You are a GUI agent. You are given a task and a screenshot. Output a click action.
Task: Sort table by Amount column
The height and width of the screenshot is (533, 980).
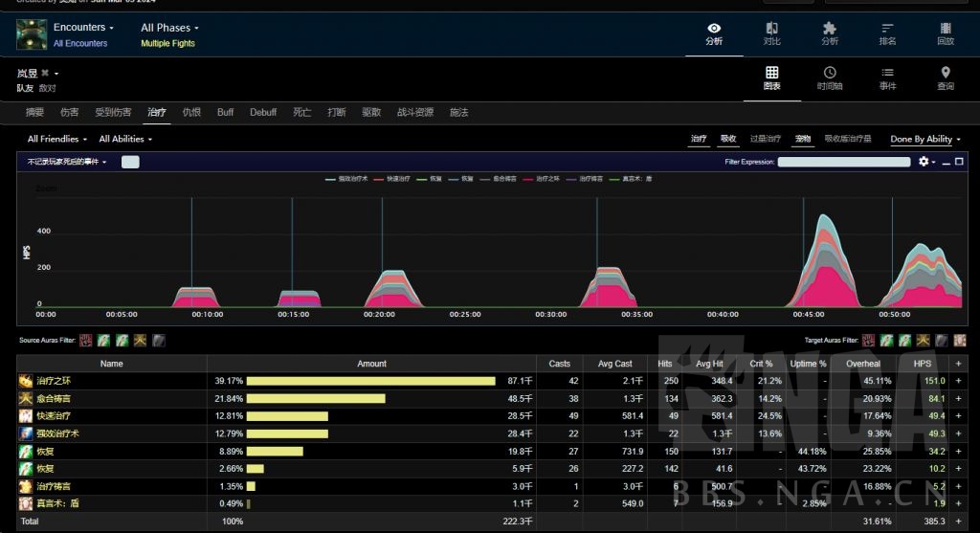pos(372,364)
